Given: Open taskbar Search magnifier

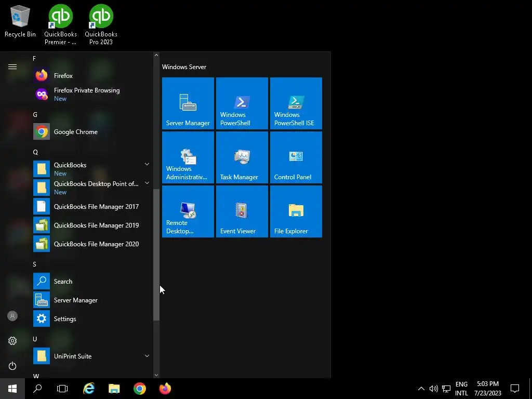Looking at the screenshot, I should click(37, 389).
